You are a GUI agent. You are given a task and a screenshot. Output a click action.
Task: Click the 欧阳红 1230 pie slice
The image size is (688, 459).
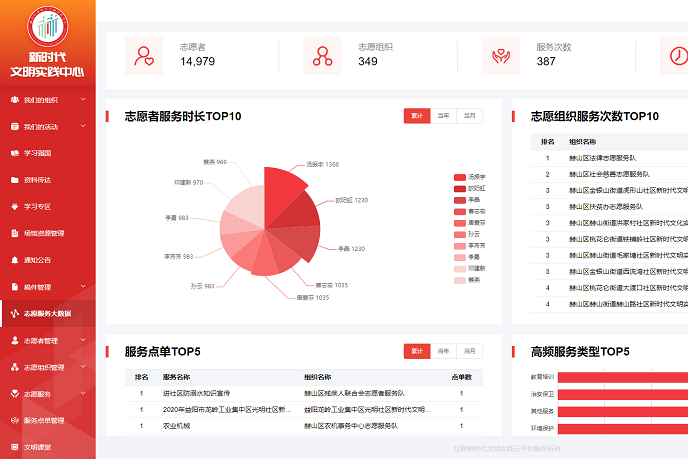click(298, 212)
